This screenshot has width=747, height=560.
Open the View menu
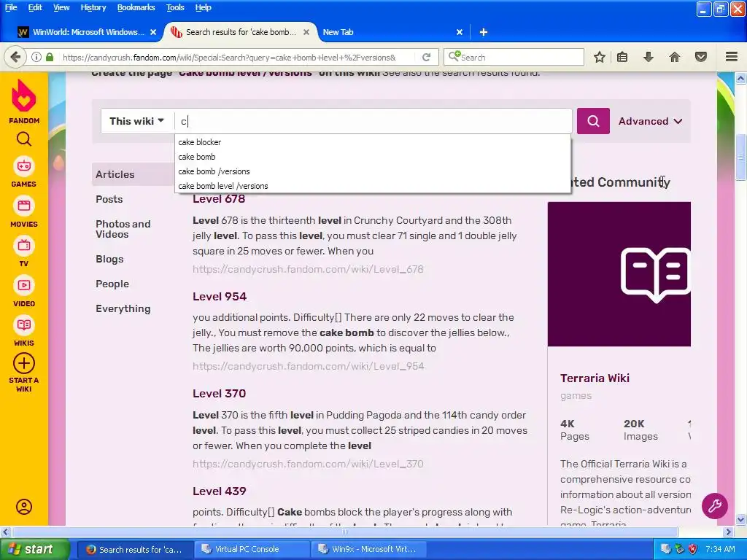61,7
